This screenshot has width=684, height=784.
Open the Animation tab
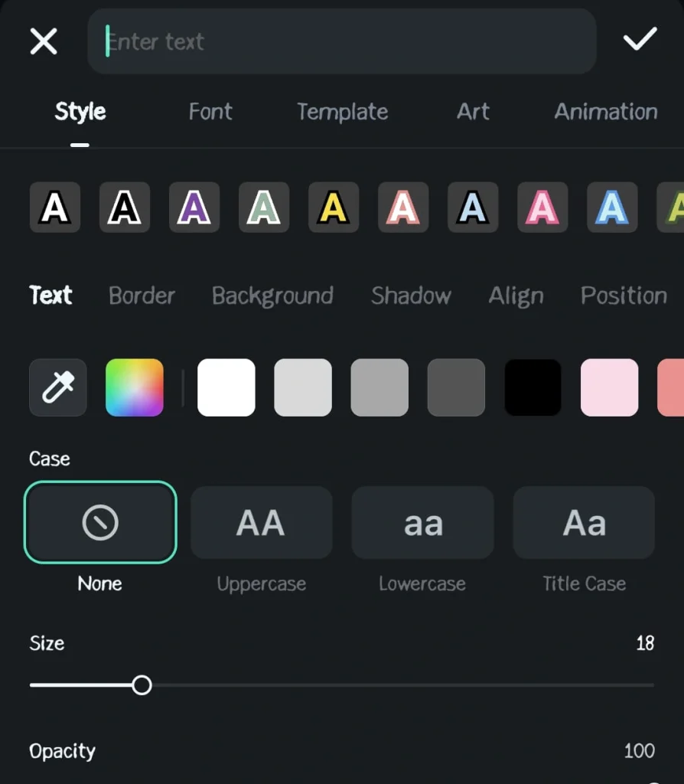(605, 112)
